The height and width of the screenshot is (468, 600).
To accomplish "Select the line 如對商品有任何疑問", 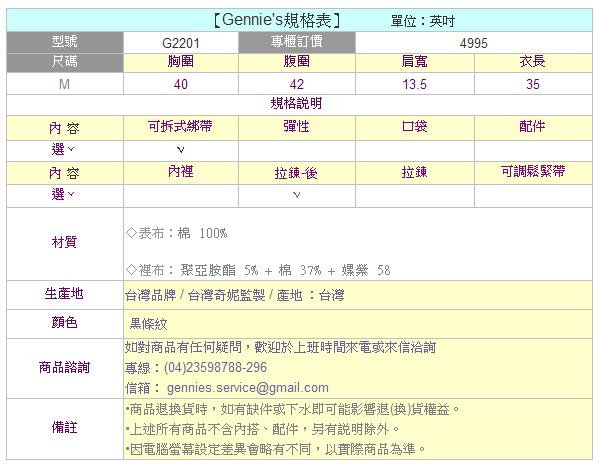I will [x=280, y=347].
